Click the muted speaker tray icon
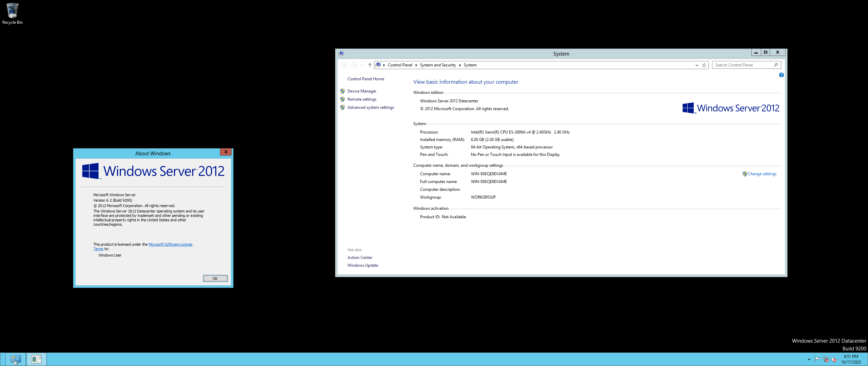Viewport: 868px width, 366px height. click(834, 359)
